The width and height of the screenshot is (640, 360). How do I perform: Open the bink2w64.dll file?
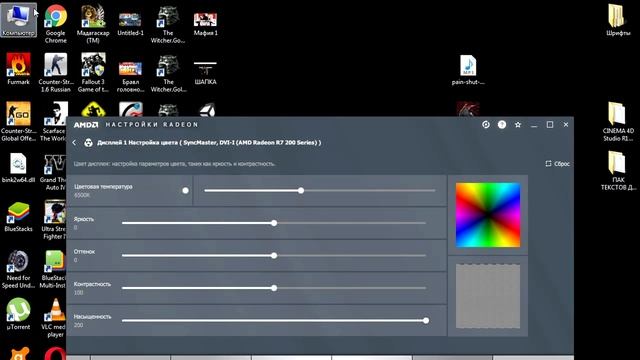pyautogui.click(x=18, y=167)
